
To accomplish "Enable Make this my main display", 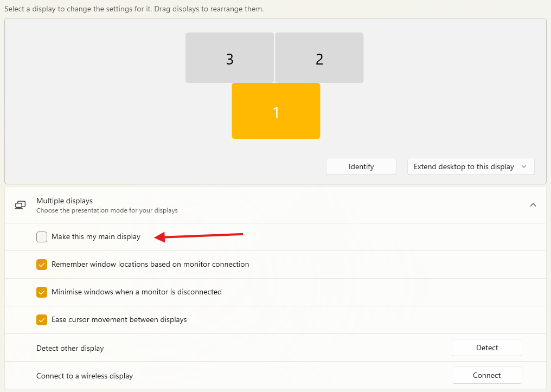I will click(x=42, y=237).
